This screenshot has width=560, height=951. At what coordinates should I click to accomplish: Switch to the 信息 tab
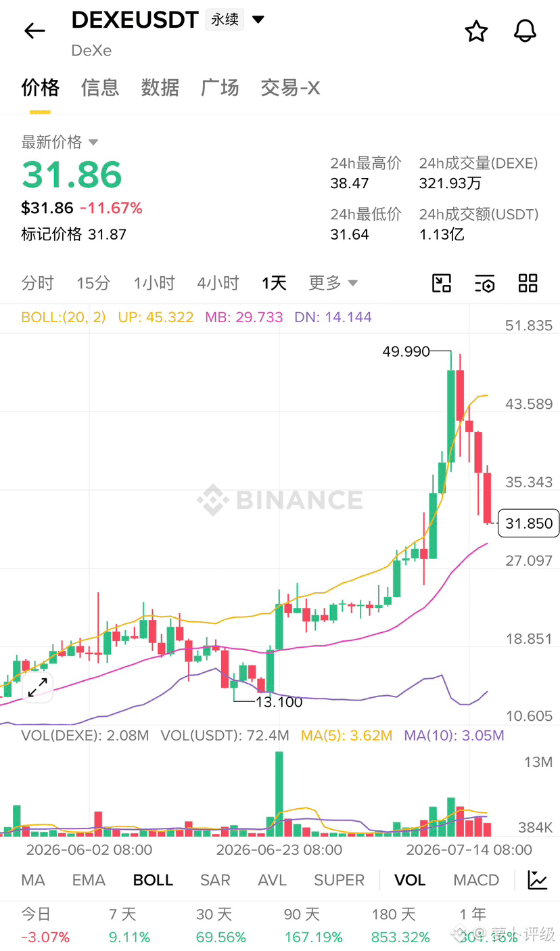click(x=100, y=87)
